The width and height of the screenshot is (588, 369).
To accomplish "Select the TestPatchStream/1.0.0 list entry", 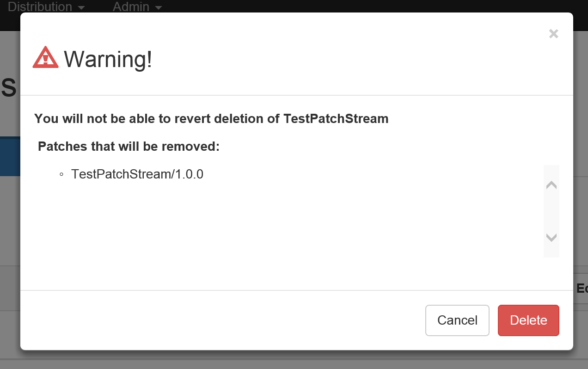I will click(137, 174).
